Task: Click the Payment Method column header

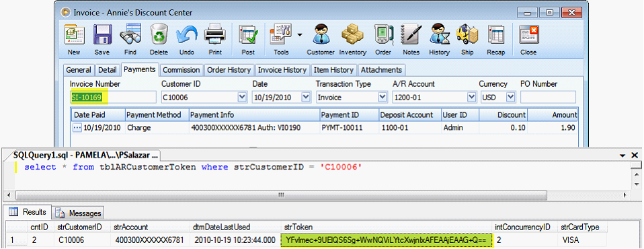Action: pyautogui.click(x=157, y=115)
